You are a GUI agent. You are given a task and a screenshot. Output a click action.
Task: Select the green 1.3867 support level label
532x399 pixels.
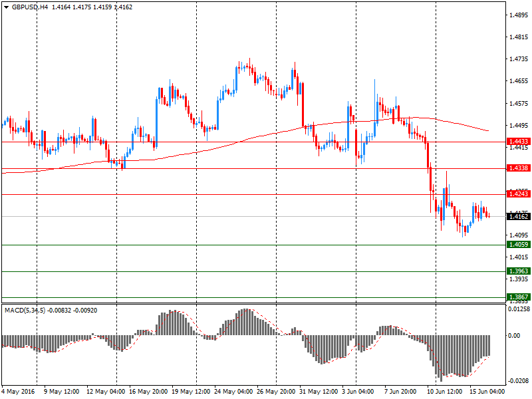(x=519, y=297)
